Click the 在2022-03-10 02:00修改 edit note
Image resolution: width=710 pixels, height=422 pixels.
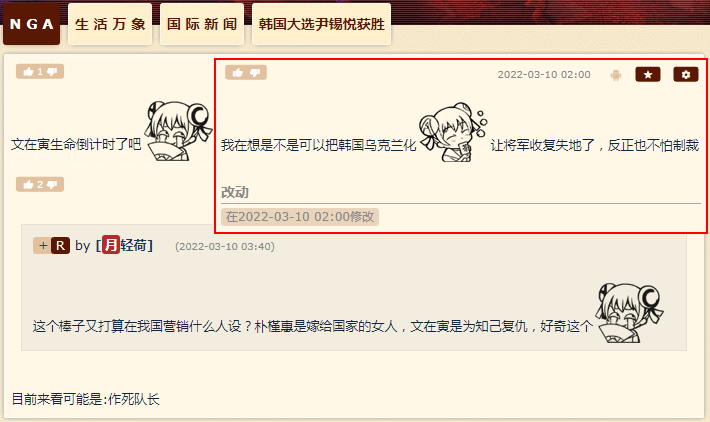click(300, 217)
